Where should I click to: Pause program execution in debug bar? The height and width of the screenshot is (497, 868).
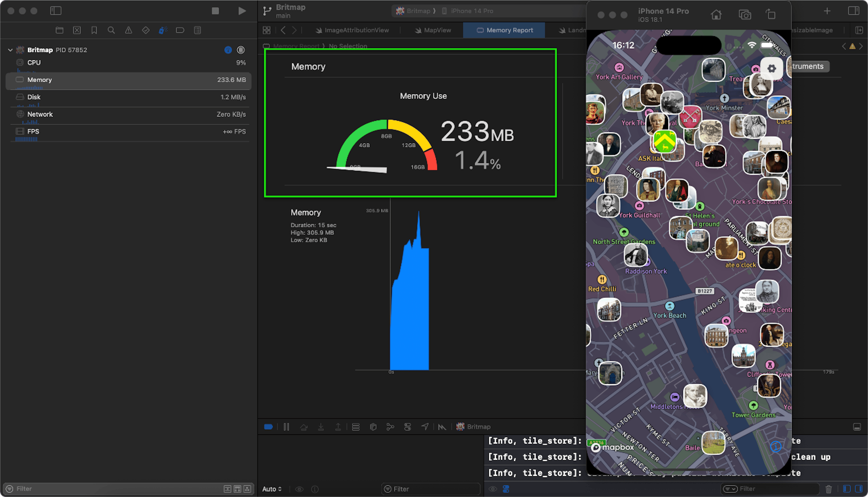click(286, 427)
